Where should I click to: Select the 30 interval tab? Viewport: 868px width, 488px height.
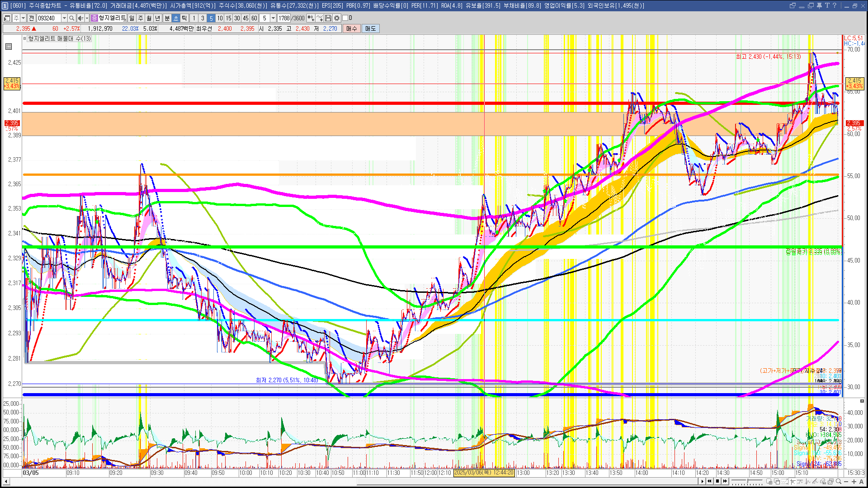click(x=237, y=18)
